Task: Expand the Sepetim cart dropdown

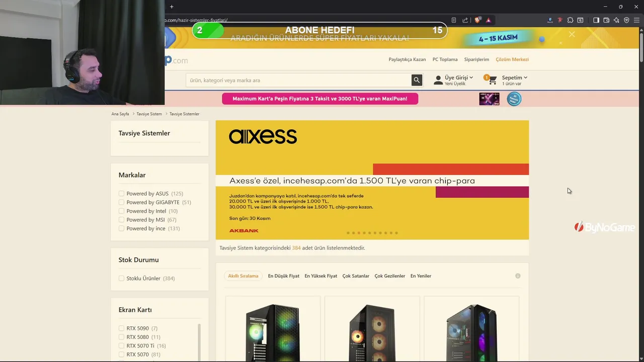Action: [x=514, y=77]
